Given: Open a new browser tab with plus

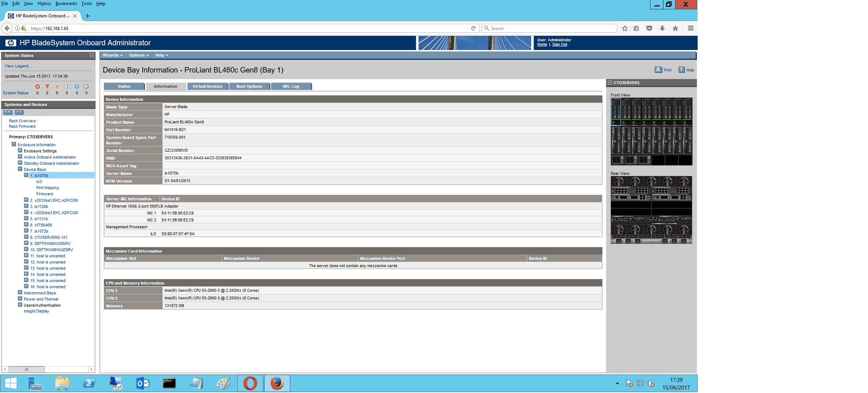Looking at the screenshot, I should (x=87, y=16).
